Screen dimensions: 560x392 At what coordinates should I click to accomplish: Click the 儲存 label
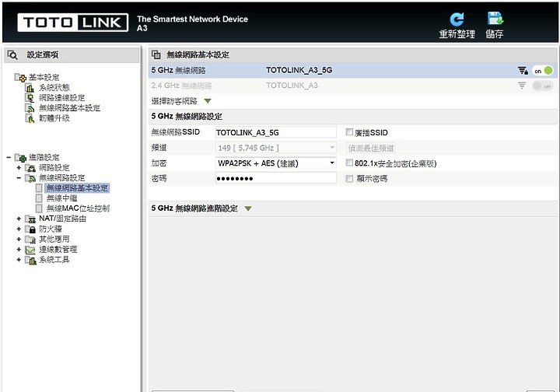495,34
